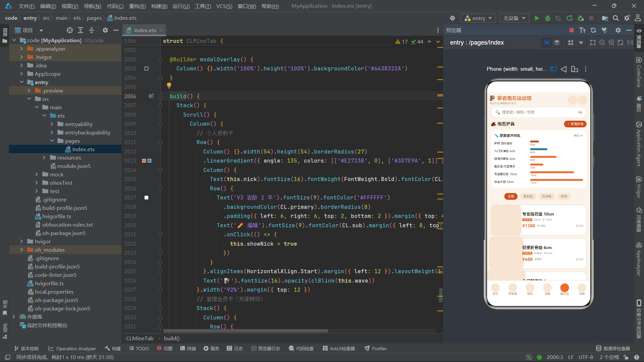Expand the 外部库 node
Screen dimensions: 644x362
14,317
